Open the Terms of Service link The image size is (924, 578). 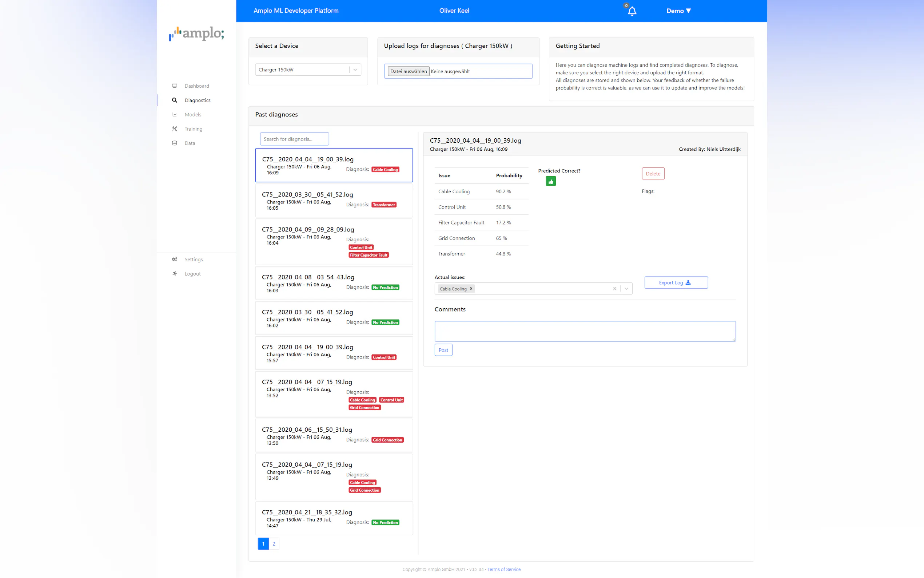pyautogui.click(x=503, y=569)
